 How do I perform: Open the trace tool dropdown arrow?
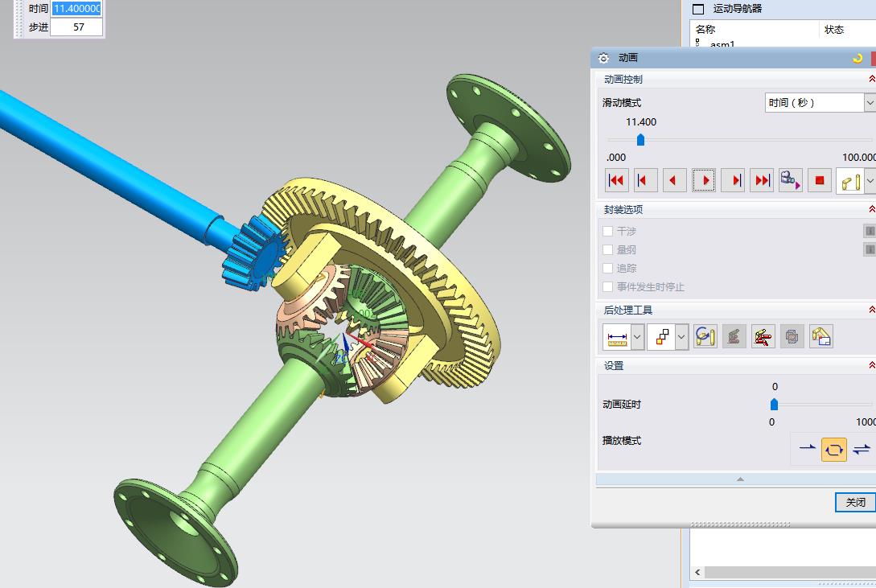[681, 337]
